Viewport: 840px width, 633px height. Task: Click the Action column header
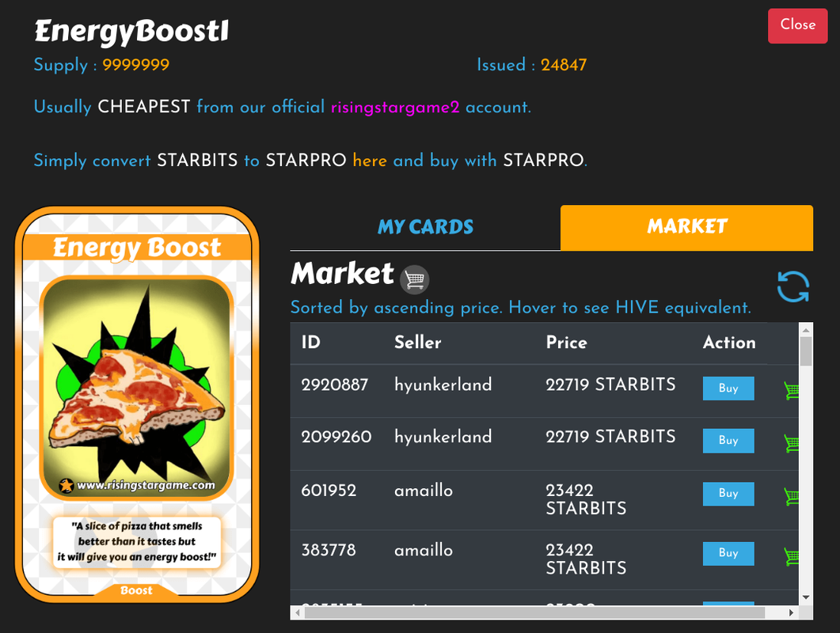[729, 342]
